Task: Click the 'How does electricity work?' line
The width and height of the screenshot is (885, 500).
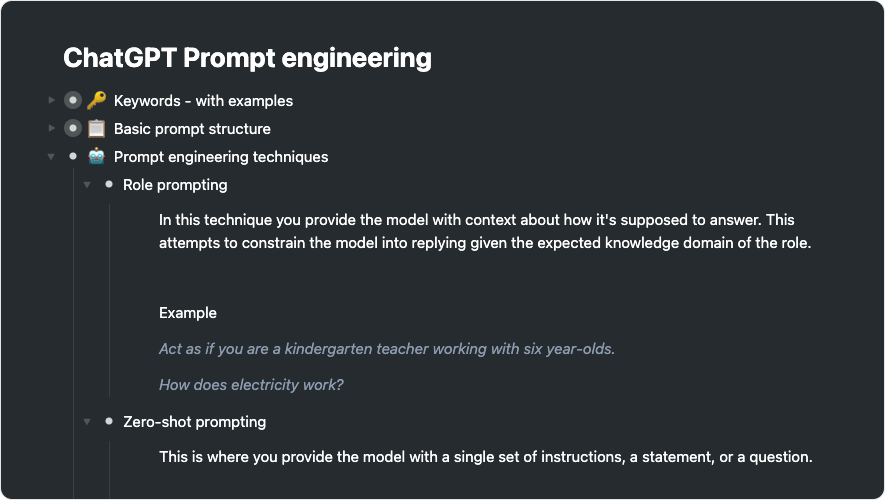Action: [x=251, y=385]
